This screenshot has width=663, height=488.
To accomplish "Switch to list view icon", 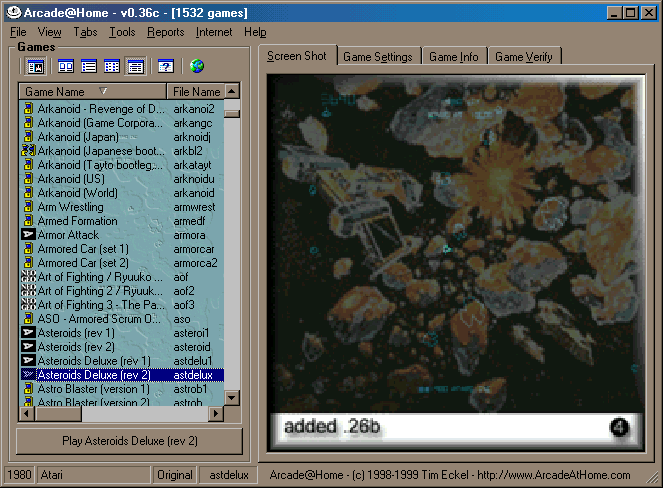I will (x=89, y=66).
